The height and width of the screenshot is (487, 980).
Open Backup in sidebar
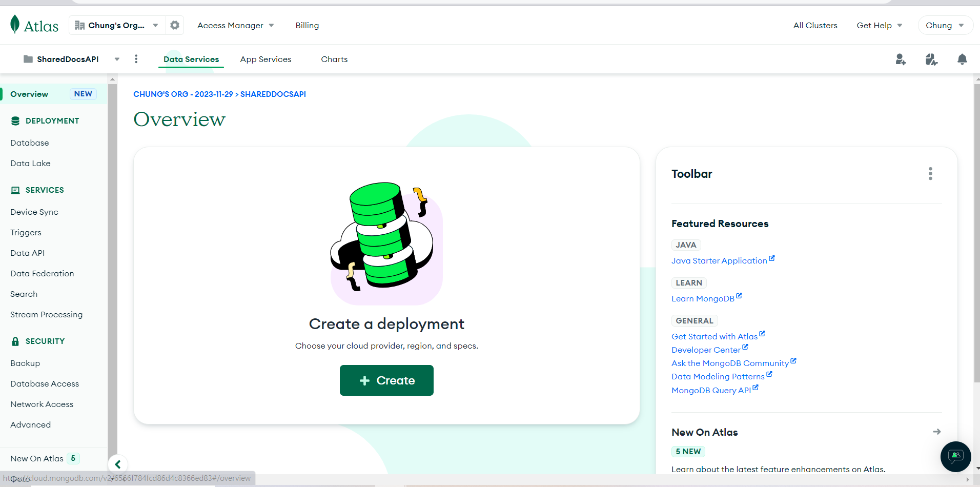pos(25,363)
